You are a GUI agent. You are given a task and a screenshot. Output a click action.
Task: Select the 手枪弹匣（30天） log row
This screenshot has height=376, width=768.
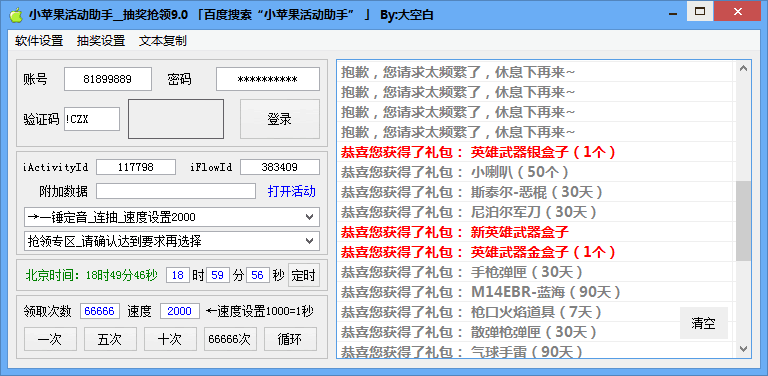536,272
